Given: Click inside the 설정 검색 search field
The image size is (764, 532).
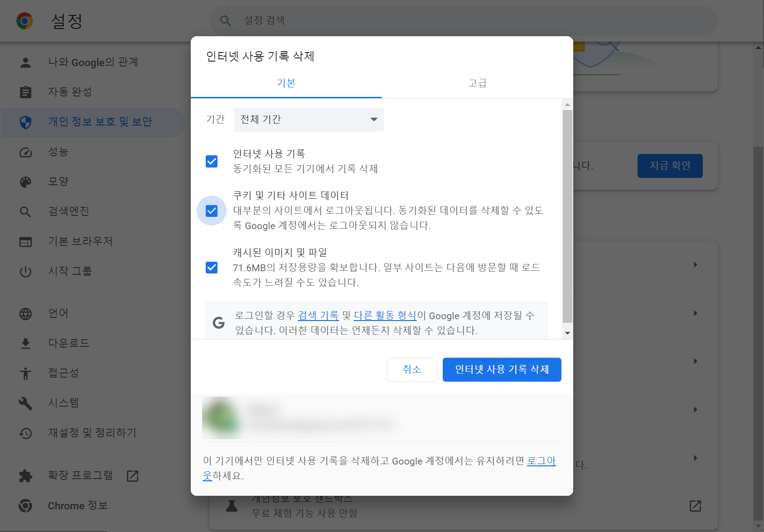Looking at the screenshot, I should point(464,20).
